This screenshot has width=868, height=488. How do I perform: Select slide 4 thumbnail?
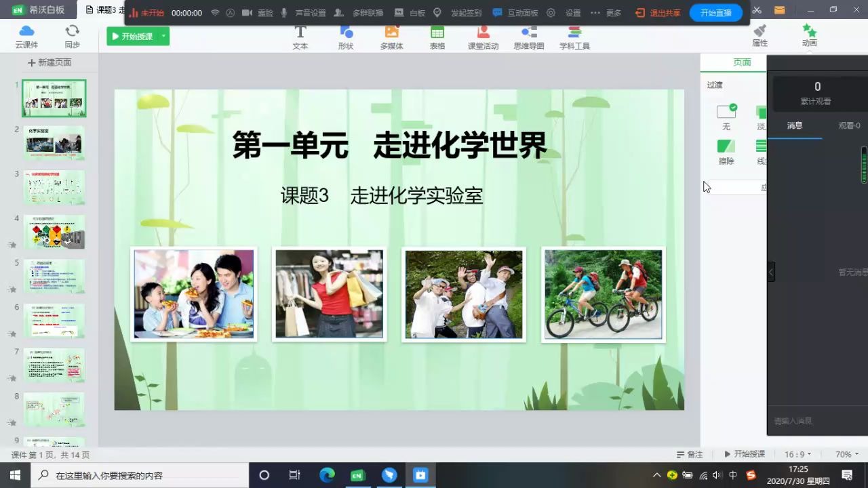tap(54, 232)
